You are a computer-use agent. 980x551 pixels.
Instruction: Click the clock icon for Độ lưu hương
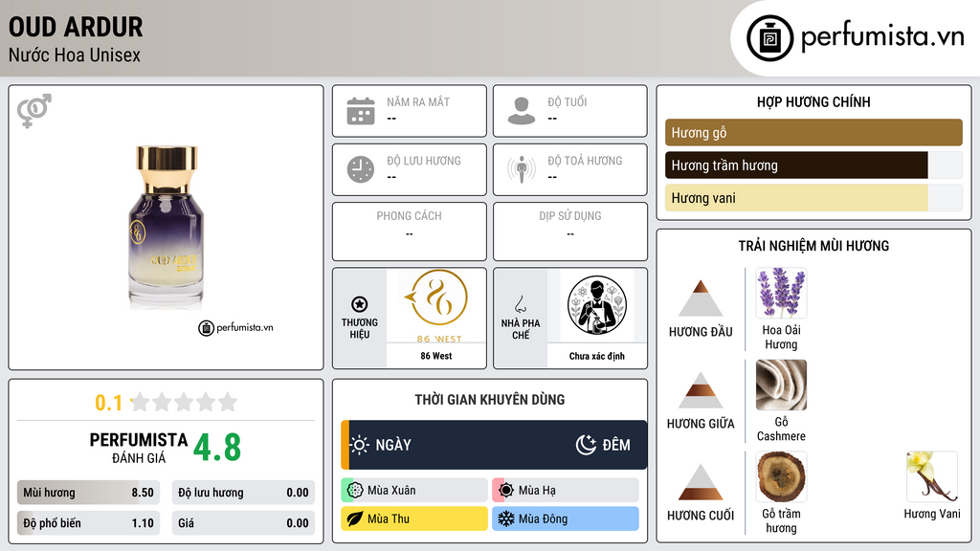tap(361, 169)
